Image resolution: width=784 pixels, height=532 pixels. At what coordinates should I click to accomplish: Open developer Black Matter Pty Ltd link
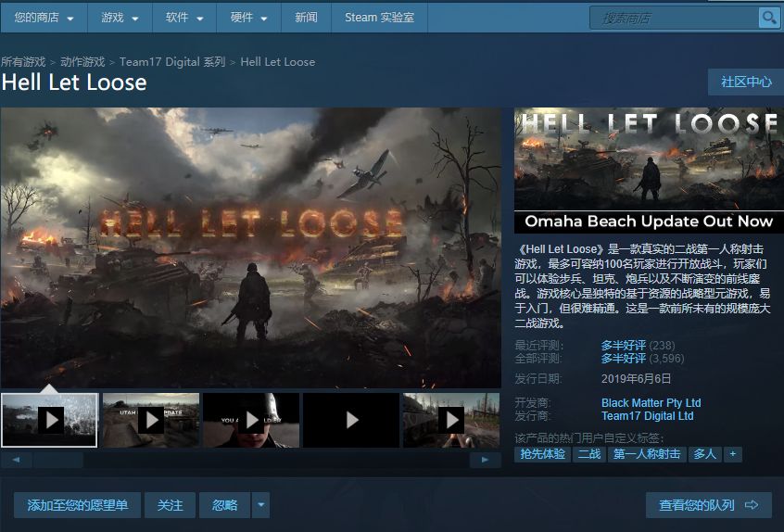pyautogui.click(x=651, y=403)
